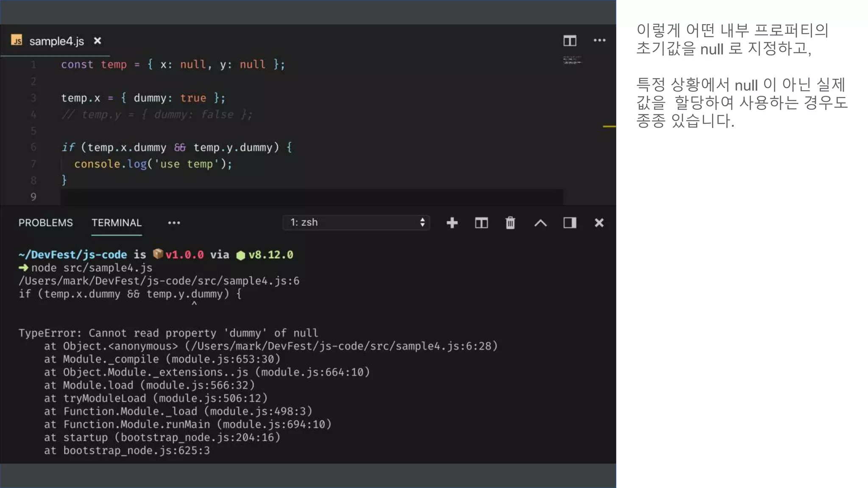This screenshot has height=488, width=868.
Task: Click the code minimap preview
Action: [x=572, y=61]
